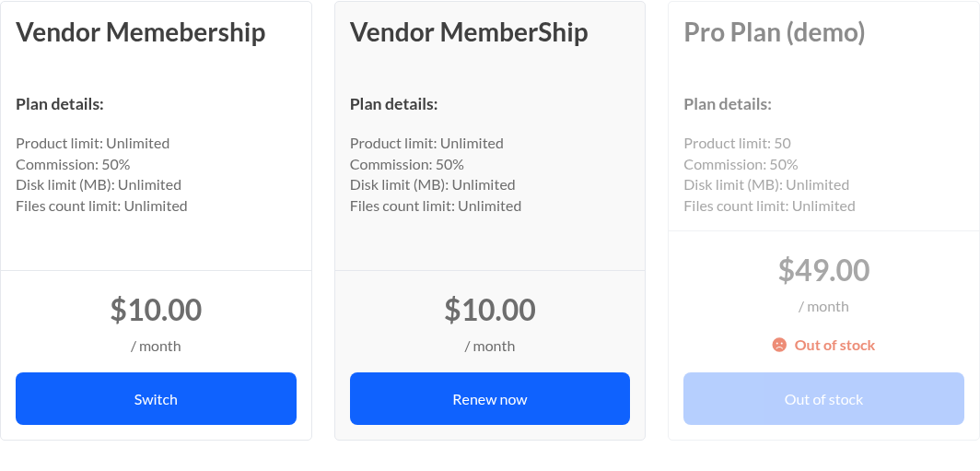Click Plan details heading in Pro Plan card
980x471 pixels.
(728, 104)
